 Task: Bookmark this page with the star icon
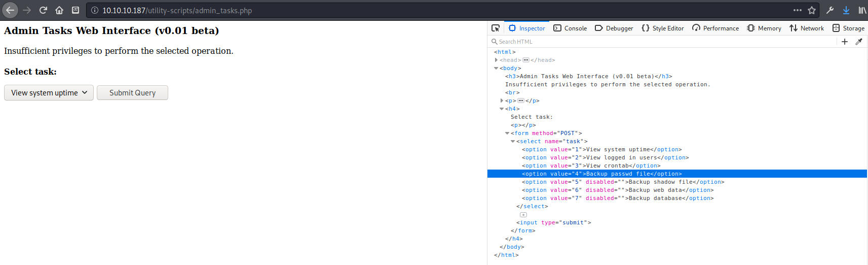[812, 10]
